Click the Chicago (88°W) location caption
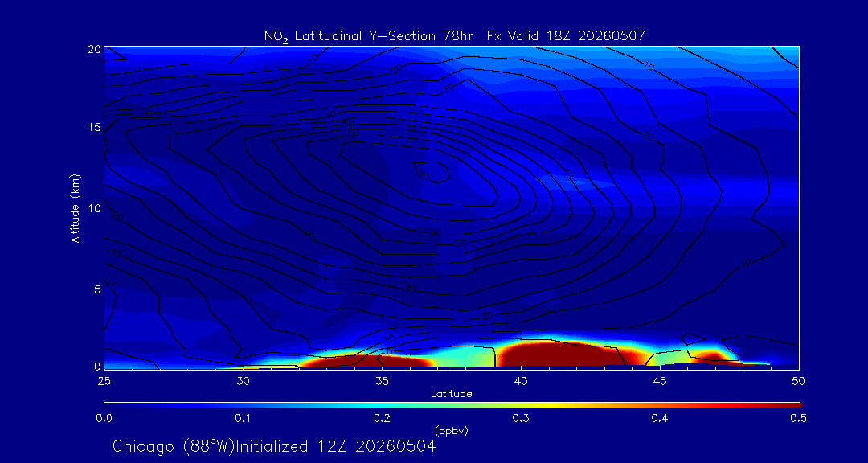 click(x=174, y=446)
